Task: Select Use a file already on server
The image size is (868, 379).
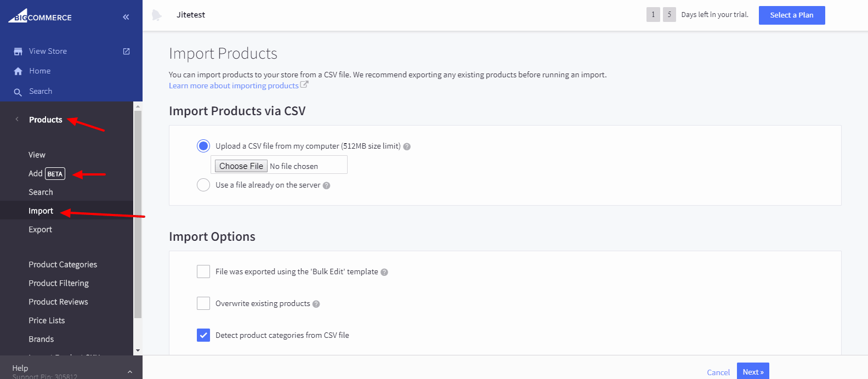Action: 203,185
